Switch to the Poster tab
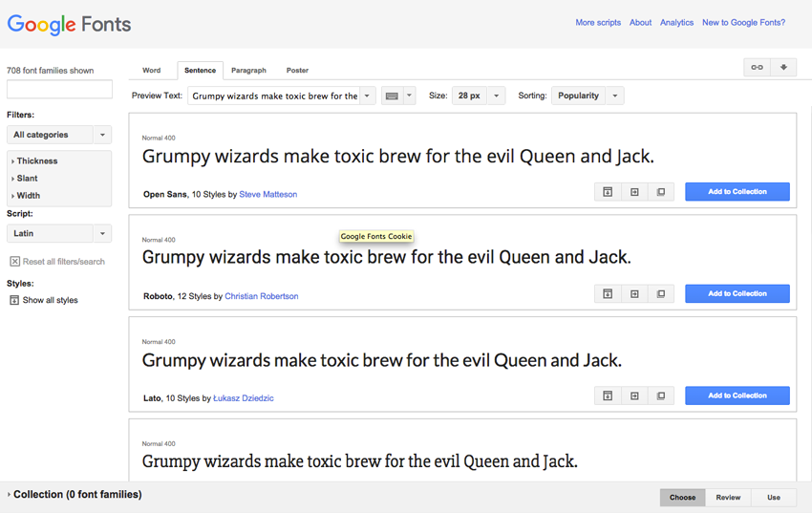The width and height of the screenshot is (812, 513). 297,71
